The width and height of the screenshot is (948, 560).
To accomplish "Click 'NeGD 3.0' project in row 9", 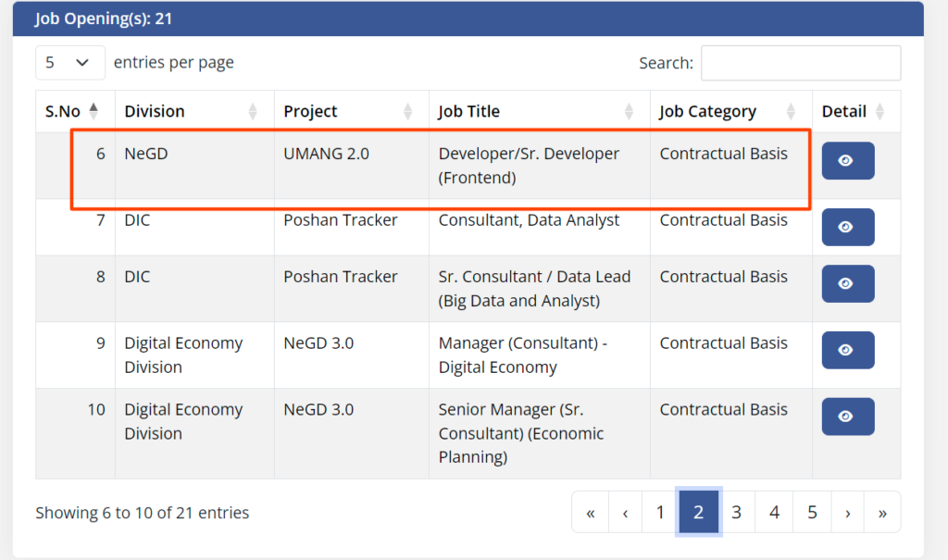I will [318, 342].
